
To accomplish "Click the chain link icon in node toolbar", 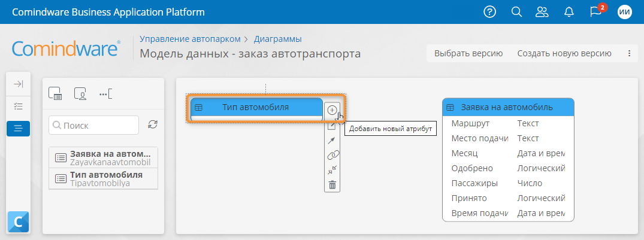I will (332, 156).
